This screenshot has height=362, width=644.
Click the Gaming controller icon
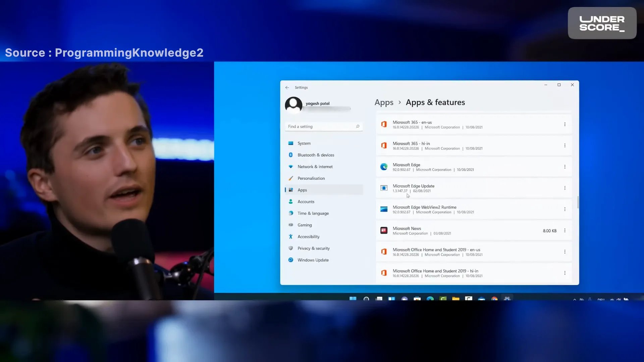[x=291, y=225]
